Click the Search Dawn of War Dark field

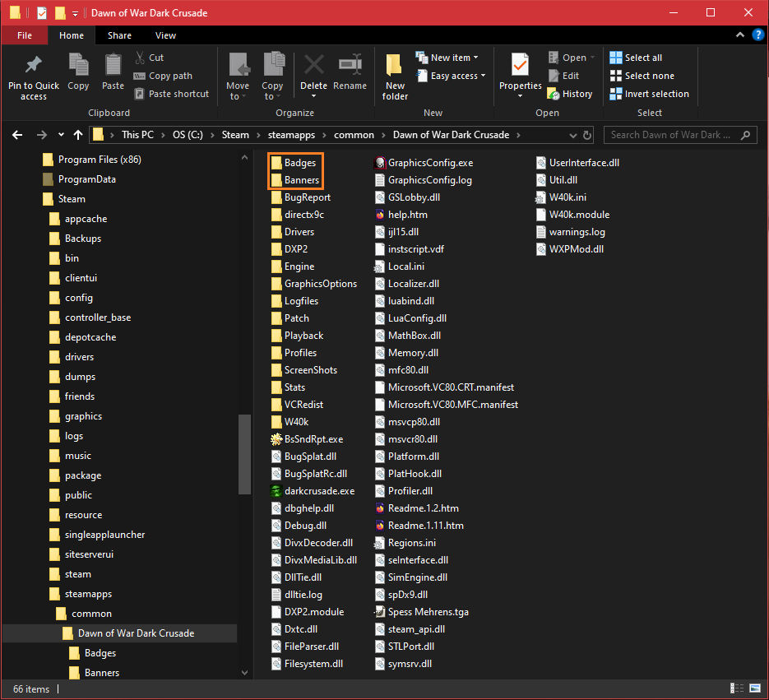[679, 135]
